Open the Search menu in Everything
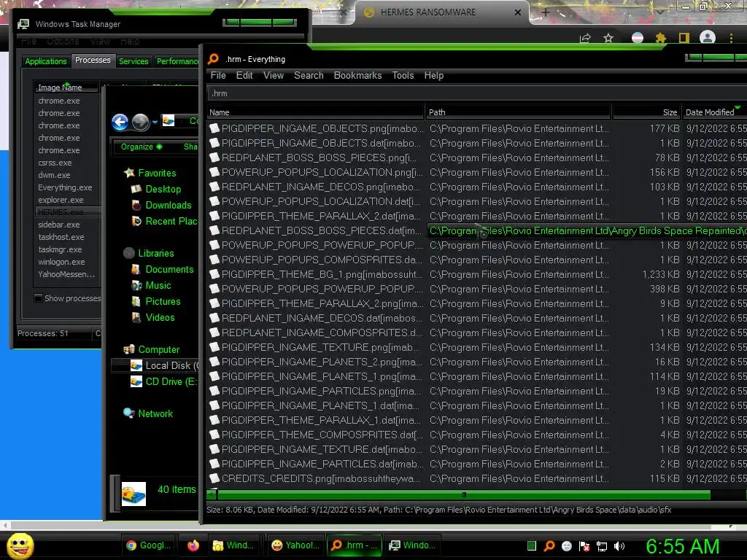The image size is (747, 560). click(309, 75)
